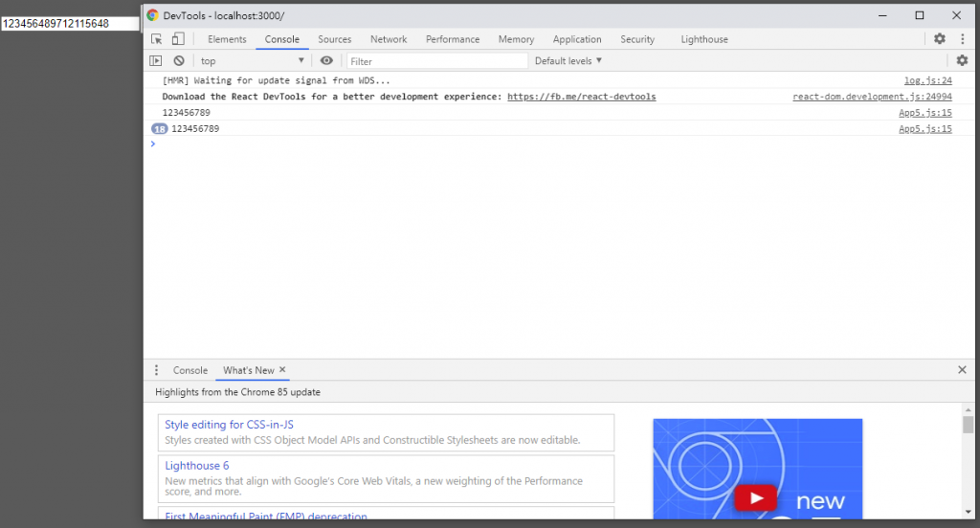The image size is (980, 528).
Task: Switch to the Lighthouse tab
Action: [x=704, y=39]
